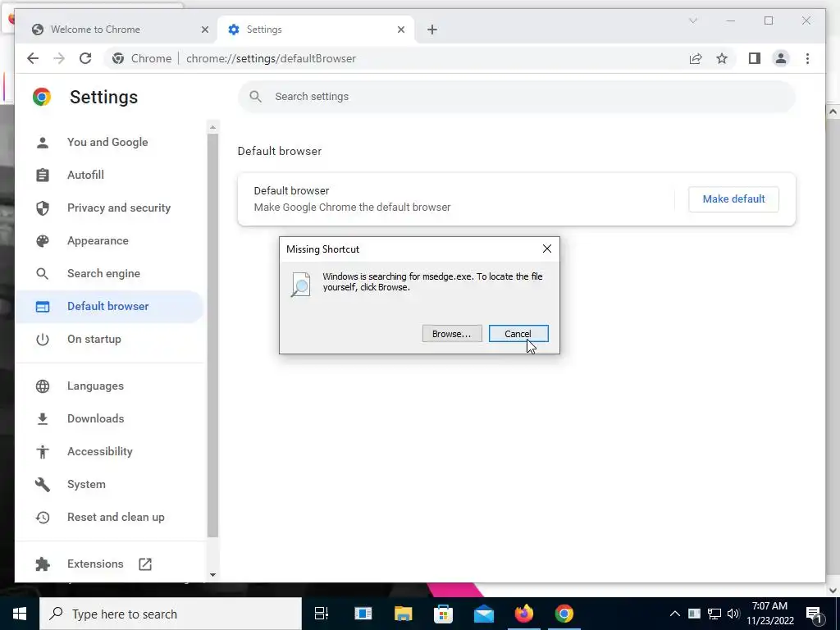The image size is (840, 630).
Task: Click the sidebar scroll up arrow
Action: [x=212, y=127]
